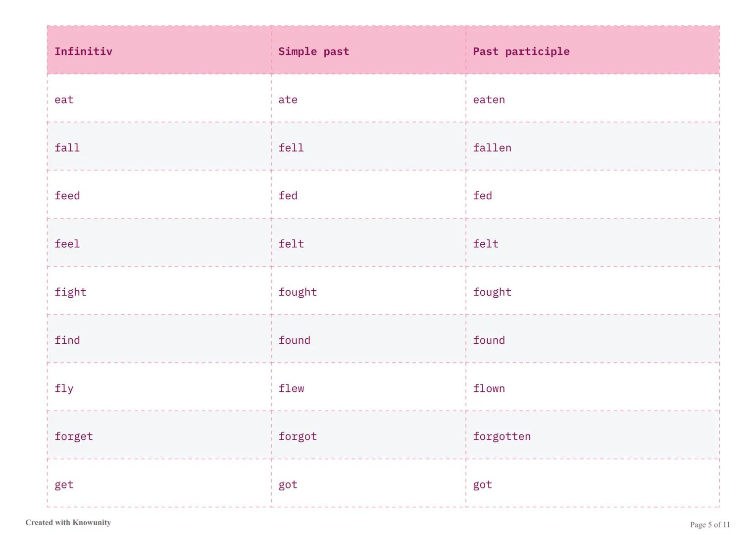This screenshot has height=535, width=756.
Task: Click "felt" in the Simple past column
Action: click(291, 244)
